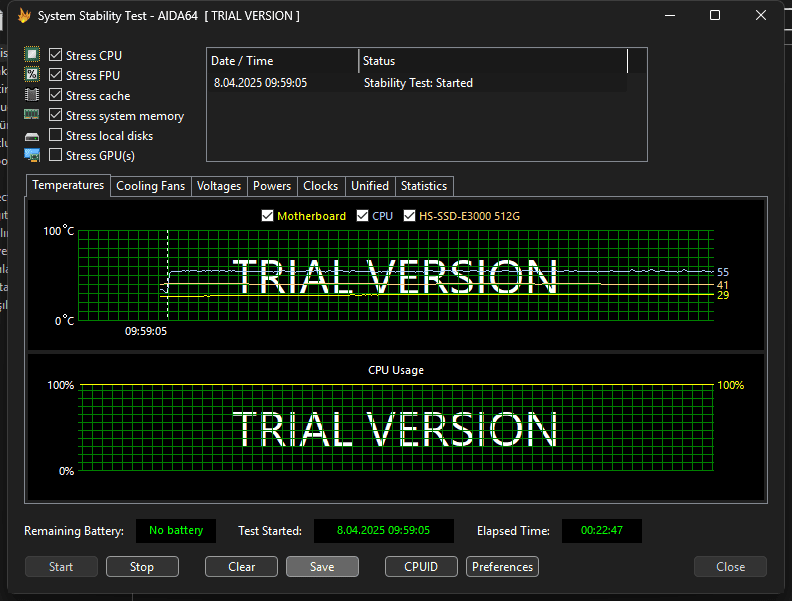Viewport: 792px width, 601px height.
Task: Click the yellow 100% CPU usage value
Action: (x=730, y=385)
